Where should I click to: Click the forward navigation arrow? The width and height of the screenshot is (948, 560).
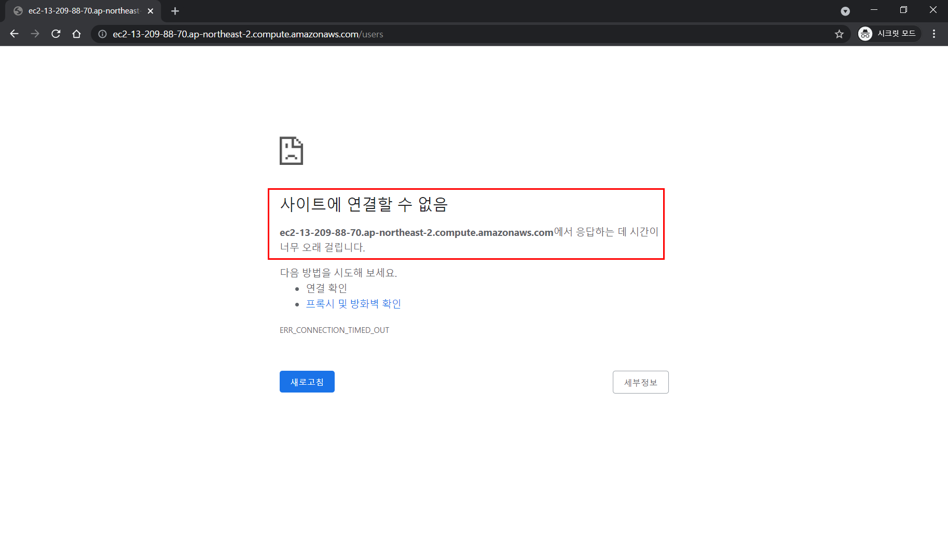[x=35, y=34]
